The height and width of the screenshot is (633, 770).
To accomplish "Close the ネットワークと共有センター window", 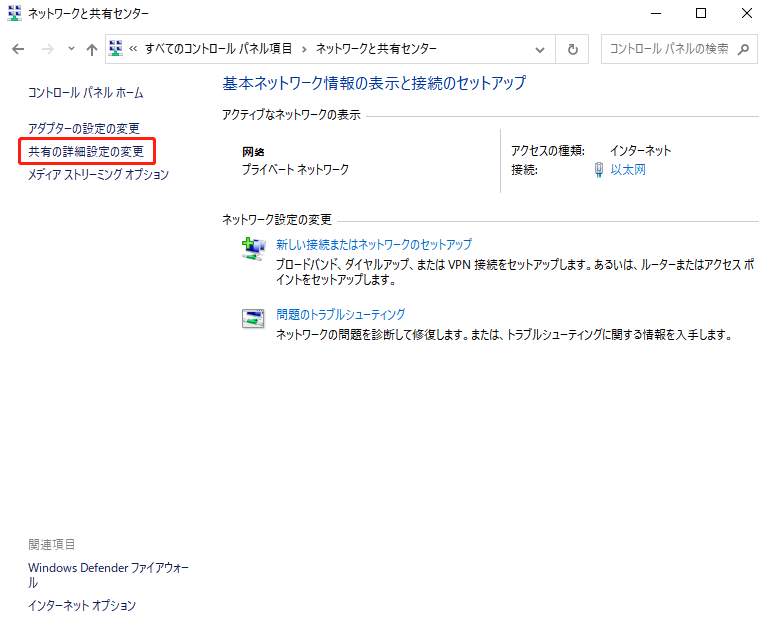I will tap(746, 13).
